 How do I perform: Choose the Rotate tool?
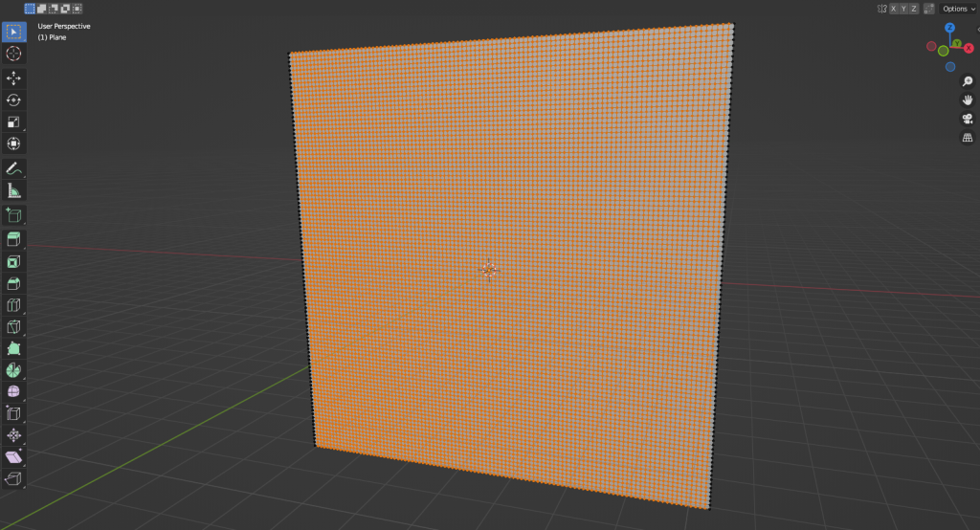(13, 100)
